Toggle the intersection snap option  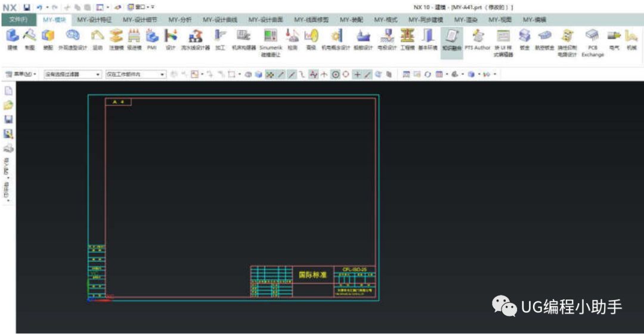point(324,75)
